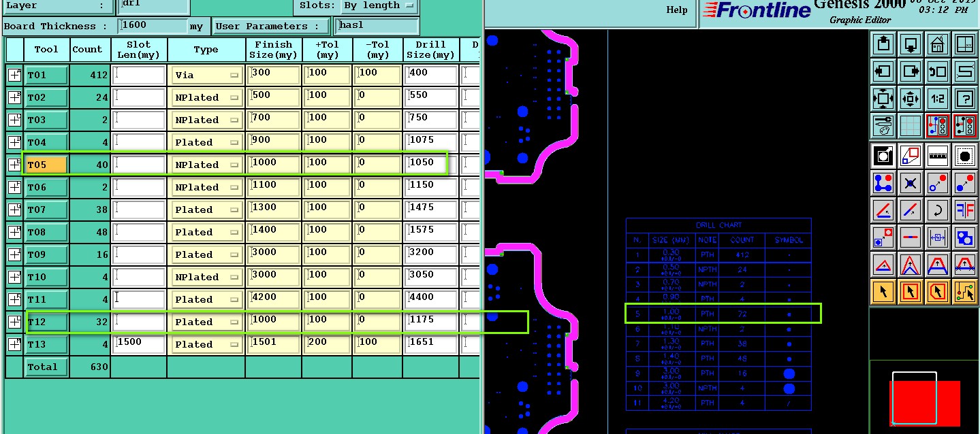Select the blue X delete point tool
The image size is (980, 434).
[x=911, y=183]
